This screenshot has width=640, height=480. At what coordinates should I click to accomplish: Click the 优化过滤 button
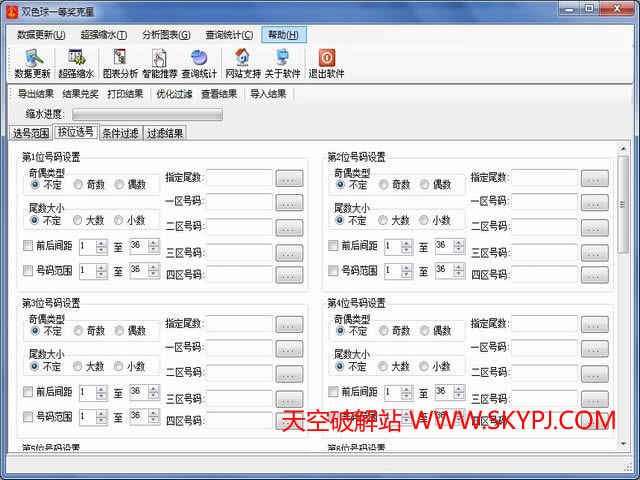[x=174, y=94]
